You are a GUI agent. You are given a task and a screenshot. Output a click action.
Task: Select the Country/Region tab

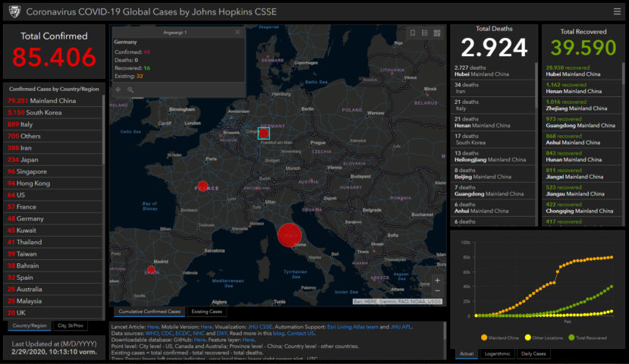[x=30, y=325]
